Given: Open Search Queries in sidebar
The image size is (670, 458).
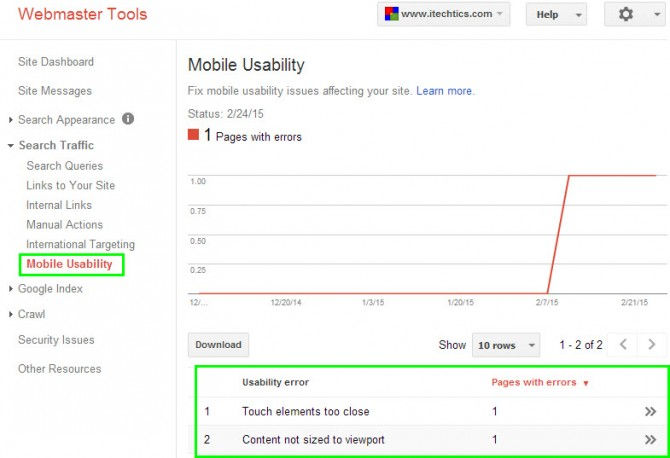Looking at the screenshot, I should coord(65,166).
